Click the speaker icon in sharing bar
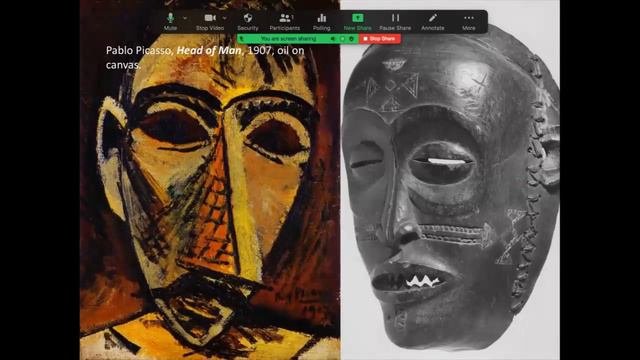The height and width of the screenshot is (360, 640). click(333, 39)
